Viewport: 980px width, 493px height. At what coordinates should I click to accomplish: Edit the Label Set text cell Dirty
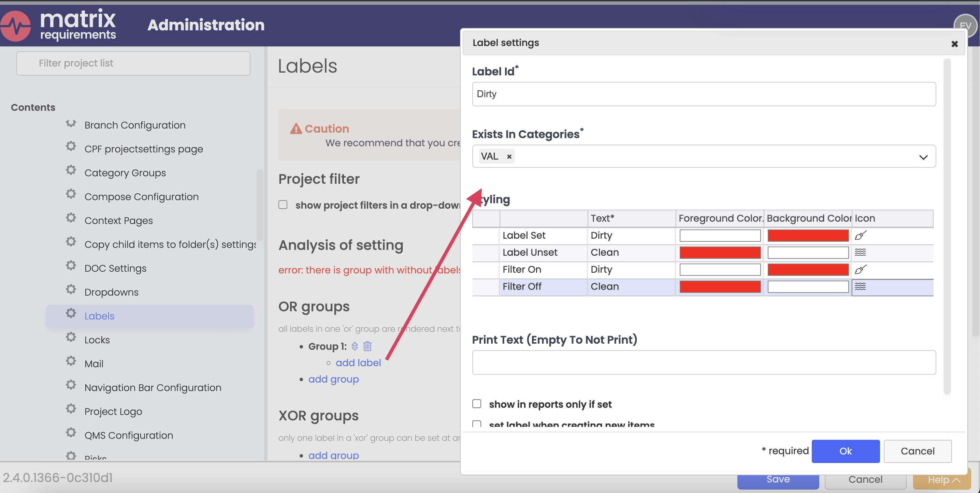631,235
